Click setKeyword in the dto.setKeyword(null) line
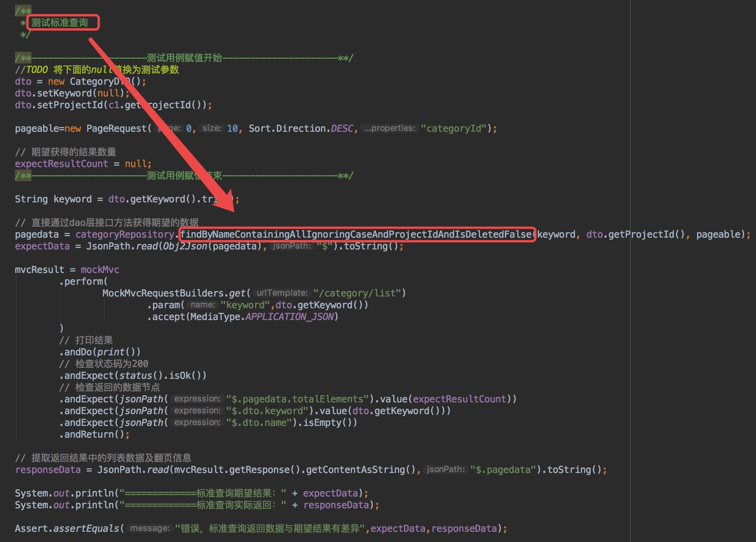 64,93
